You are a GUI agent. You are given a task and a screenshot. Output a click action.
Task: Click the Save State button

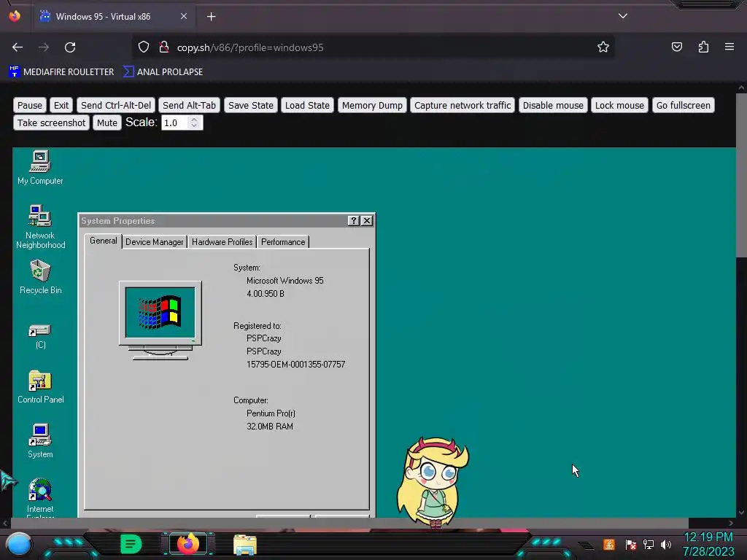(251, 105)
